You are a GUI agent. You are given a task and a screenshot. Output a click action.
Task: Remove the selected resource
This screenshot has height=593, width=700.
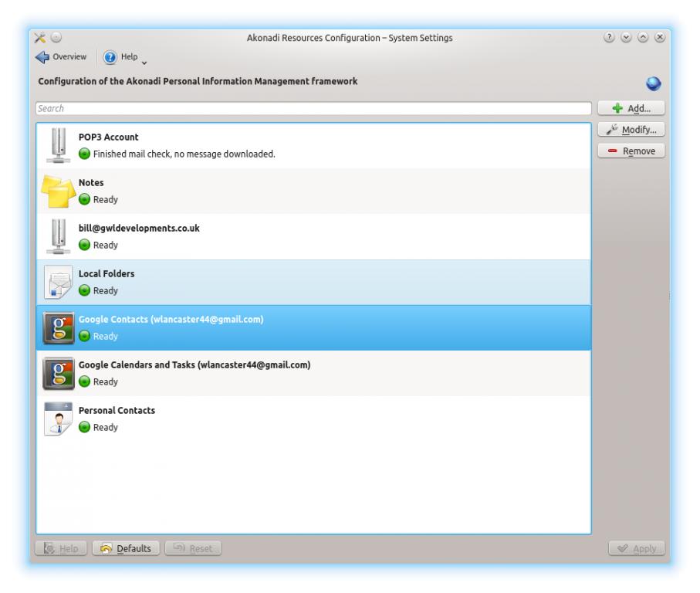tap(631, 151)
